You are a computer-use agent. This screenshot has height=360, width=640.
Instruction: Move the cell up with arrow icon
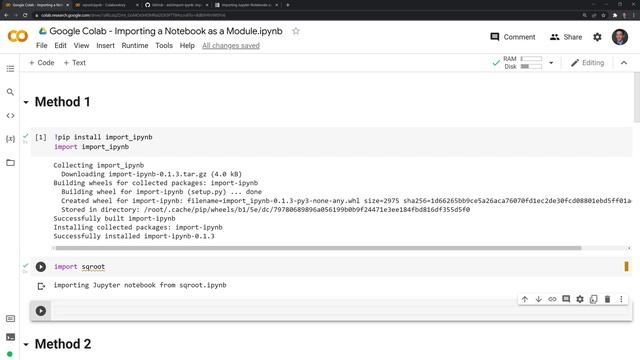coord(525,299)
